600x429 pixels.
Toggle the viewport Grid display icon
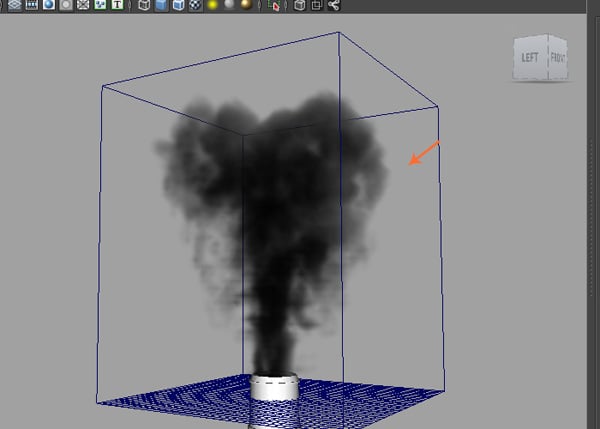pos(15,5)
